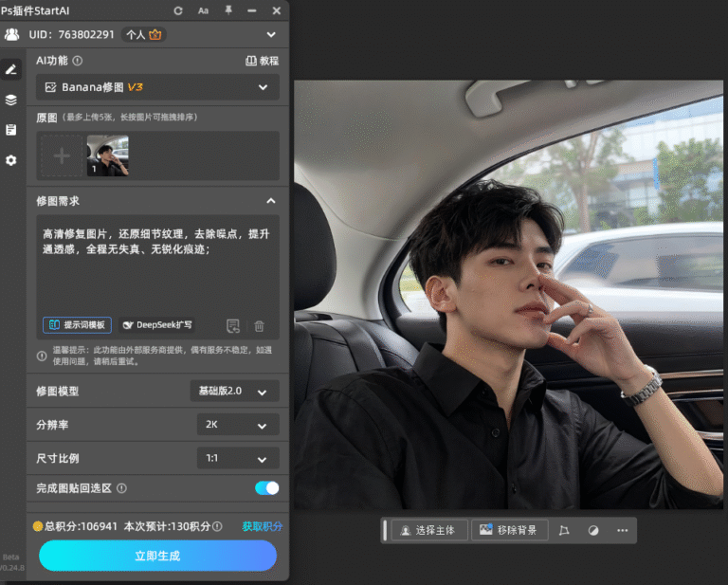The image size is (728, 585).
Task: Minimize the StartAI plugin panel
Action: (252, 10)
